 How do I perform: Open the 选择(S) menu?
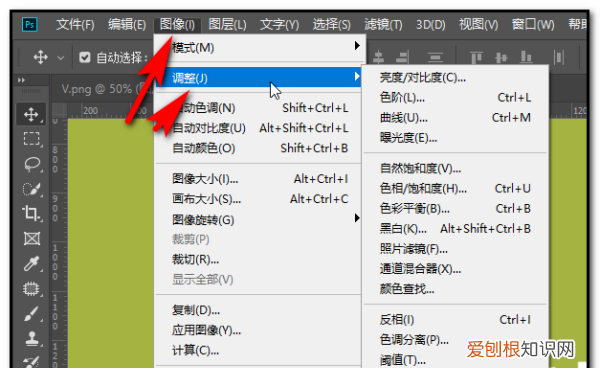click(x=331, y=25)
